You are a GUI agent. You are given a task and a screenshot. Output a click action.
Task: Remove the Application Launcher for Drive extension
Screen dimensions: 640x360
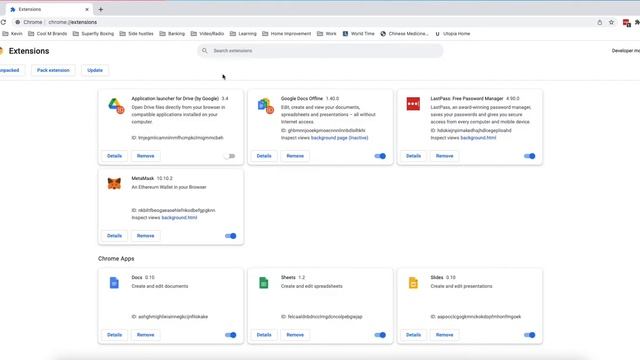point(145,156)
